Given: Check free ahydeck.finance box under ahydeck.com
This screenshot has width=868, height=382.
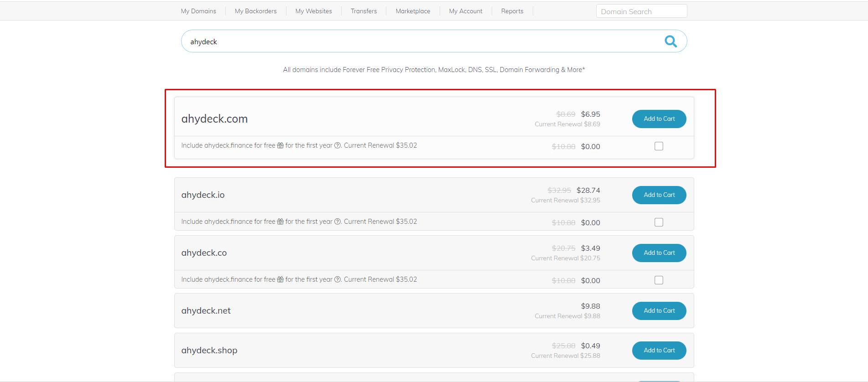Looking at the screenshot, I should (659, 146).
